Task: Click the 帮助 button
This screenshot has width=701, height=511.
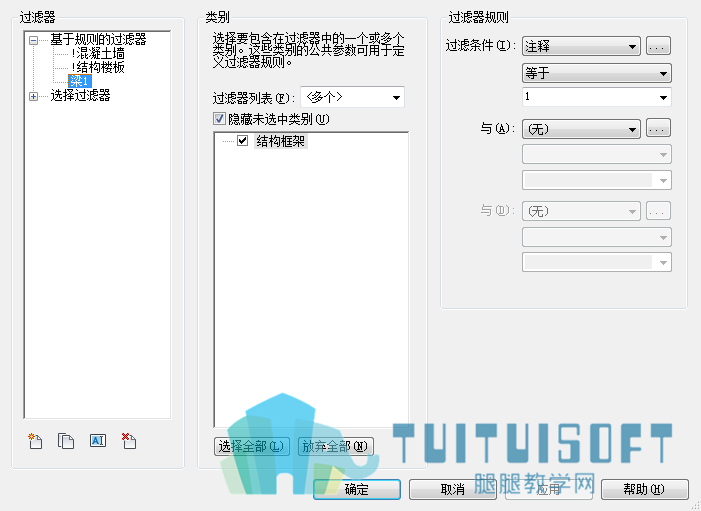Action: coord(645,490)
